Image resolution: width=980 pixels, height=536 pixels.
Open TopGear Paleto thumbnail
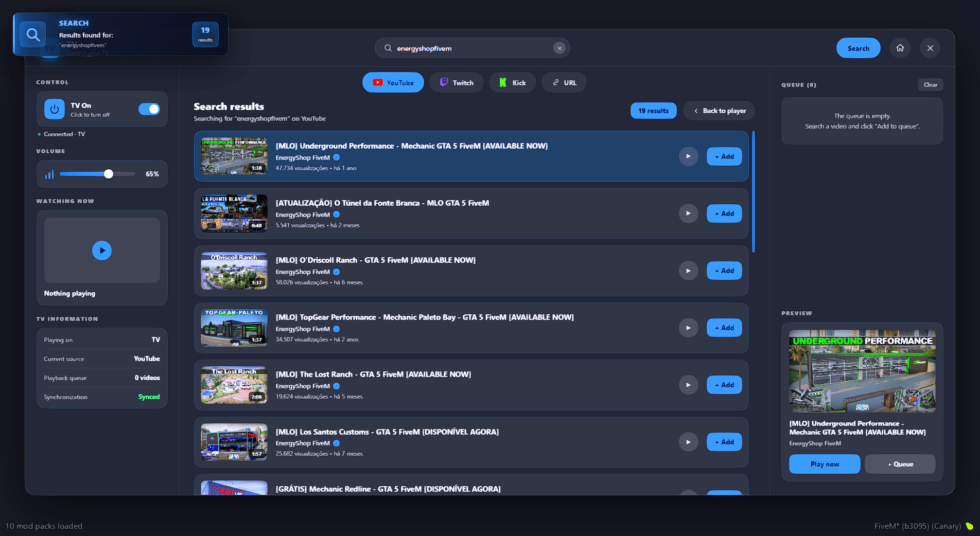pos(234,328)
